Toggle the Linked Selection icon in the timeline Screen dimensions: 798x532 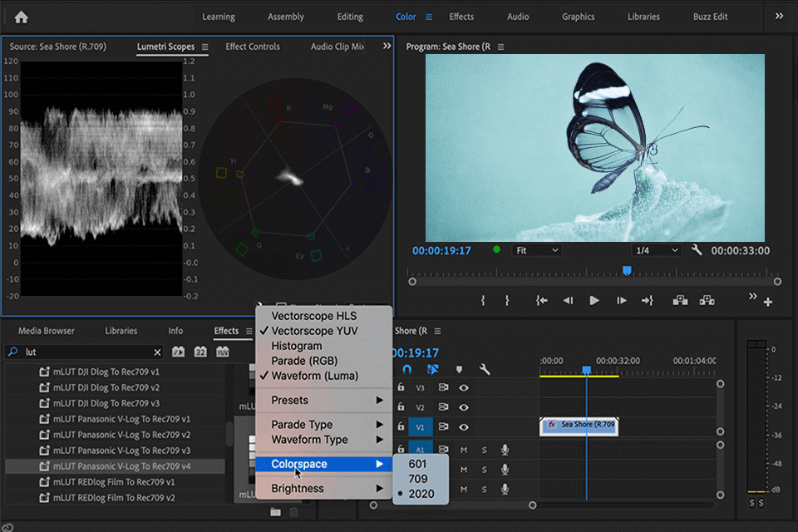tap(431, 369)
